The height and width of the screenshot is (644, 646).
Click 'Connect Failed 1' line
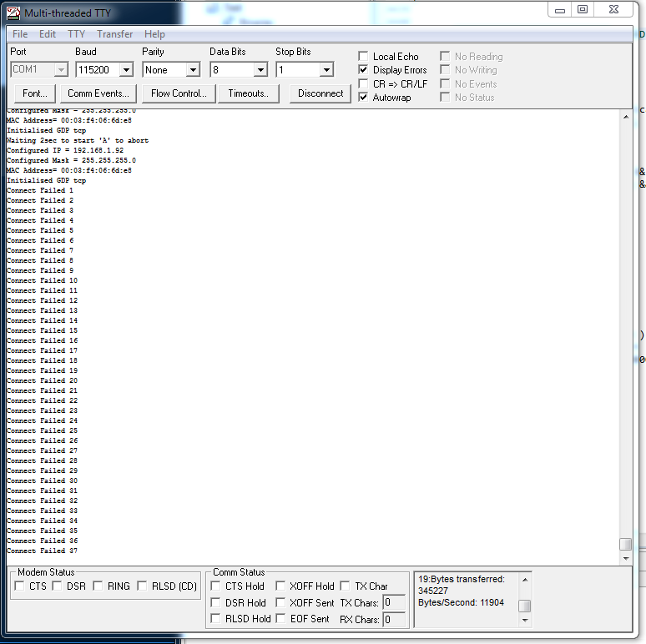click(40, 190)
